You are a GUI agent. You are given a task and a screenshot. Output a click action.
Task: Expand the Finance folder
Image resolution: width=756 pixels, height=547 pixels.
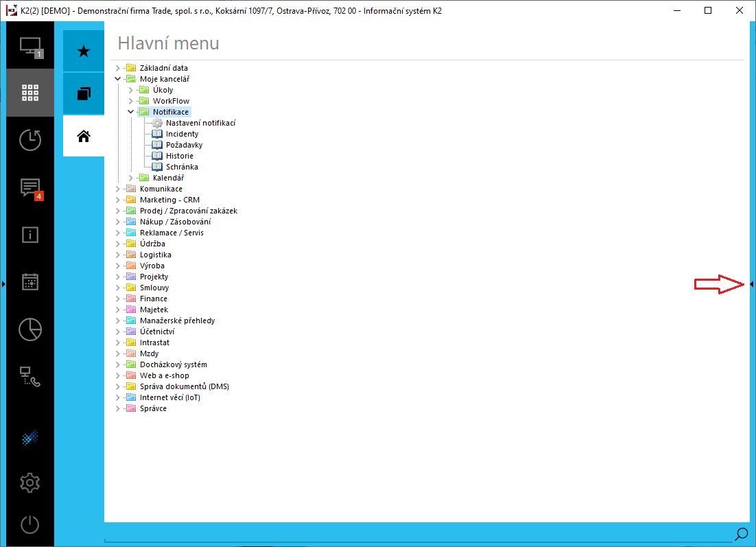point(117,299)
